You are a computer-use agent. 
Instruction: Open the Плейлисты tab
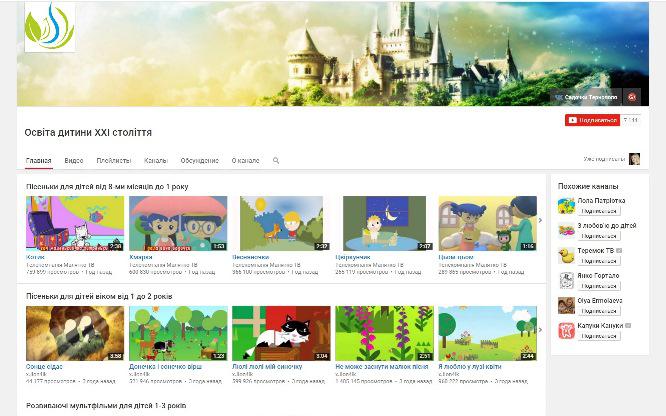113,160
